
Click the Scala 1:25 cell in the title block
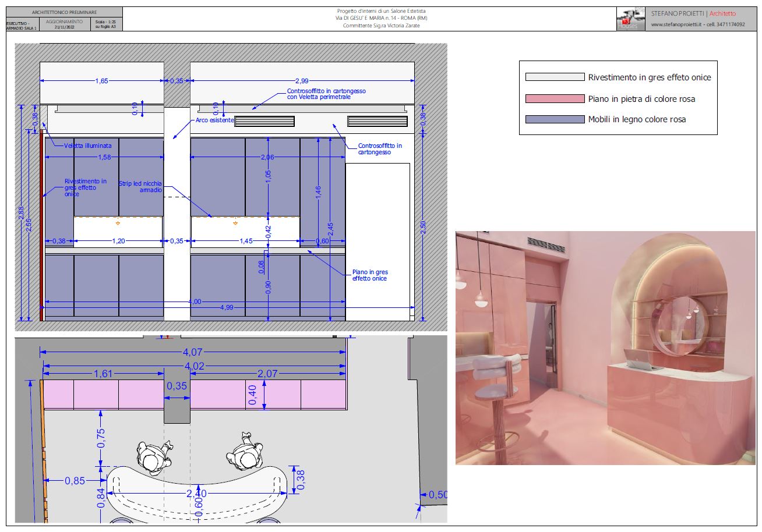coord(105,24)
